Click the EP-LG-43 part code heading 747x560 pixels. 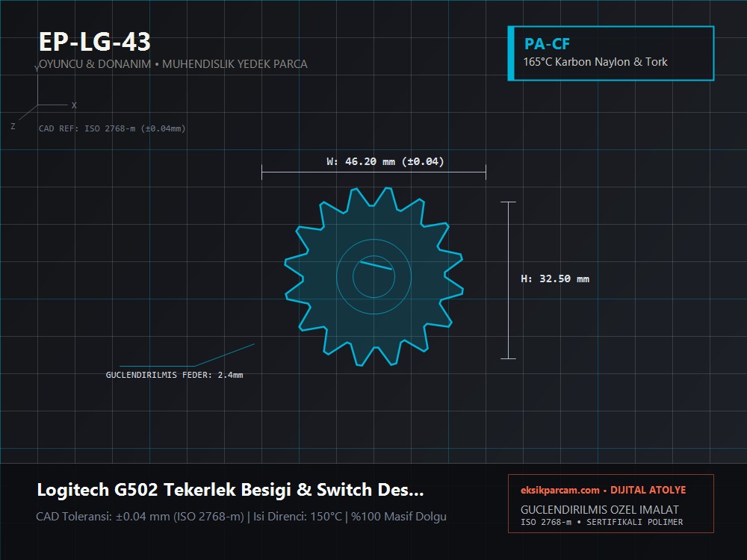coord(94,41)
